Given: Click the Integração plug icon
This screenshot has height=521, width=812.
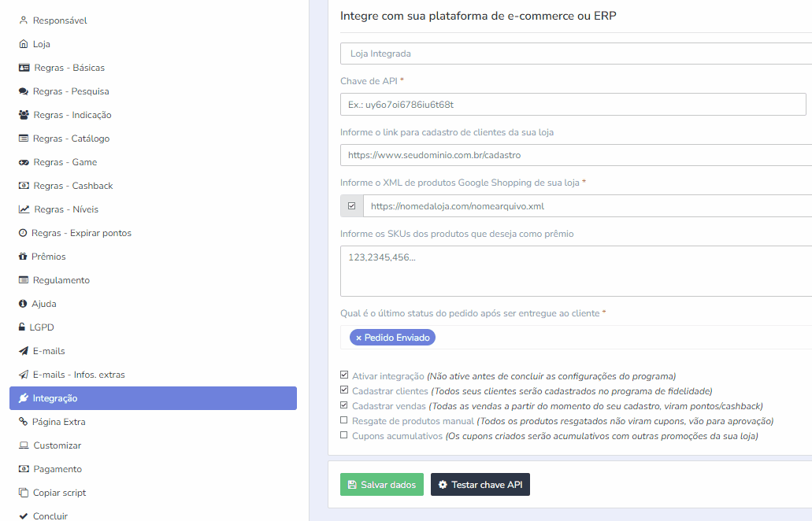Looking at the screenshot, I should click(24, 398).
